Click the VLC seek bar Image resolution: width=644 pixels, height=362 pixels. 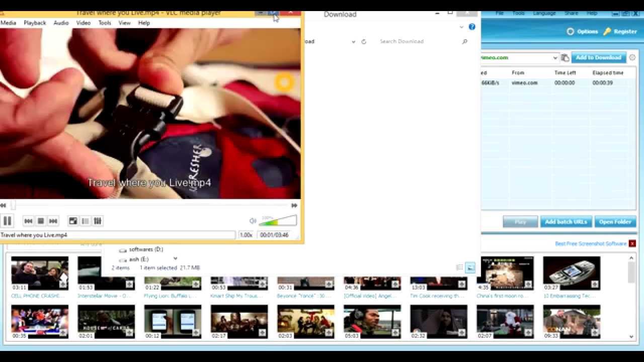150,205
